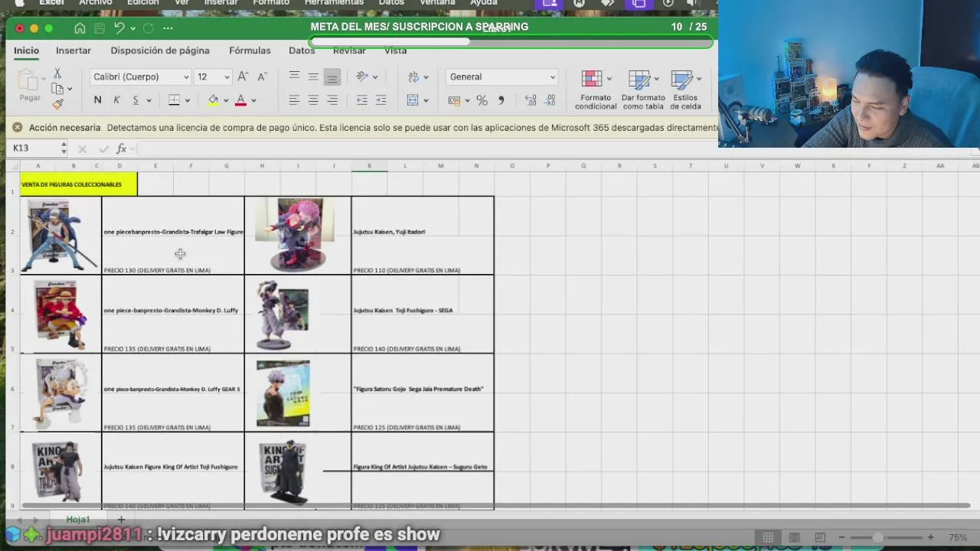Open the font color dropdown arrow
This screenshot has width=980, height=551.
253,100
